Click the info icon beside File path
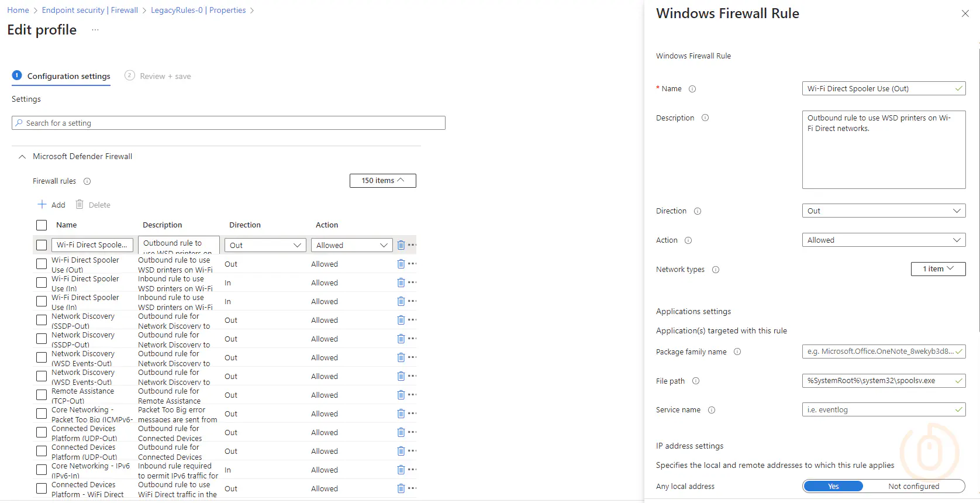Viewport: 980px width, 503px height. [x=696, y=381]
